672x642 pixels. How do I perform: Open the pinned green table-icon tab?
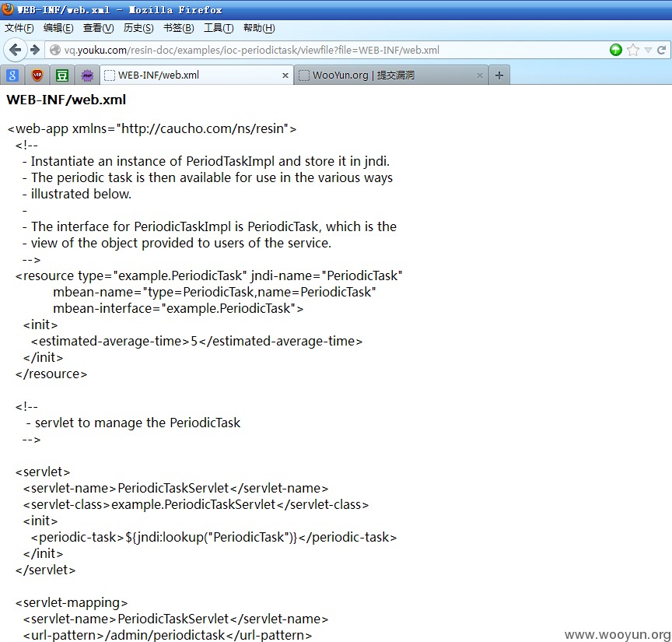[x=62, y=75]
